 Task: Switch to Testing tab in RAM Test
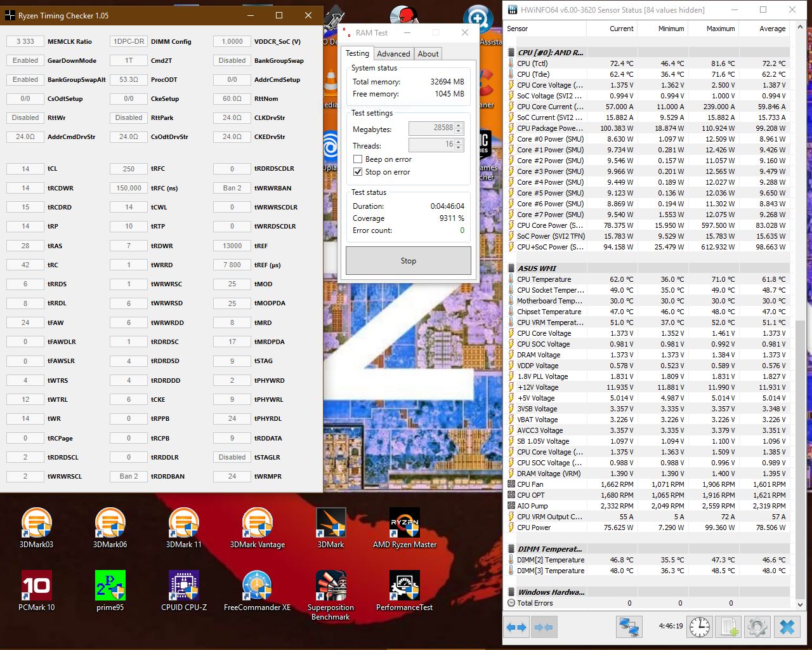[357, 53]
